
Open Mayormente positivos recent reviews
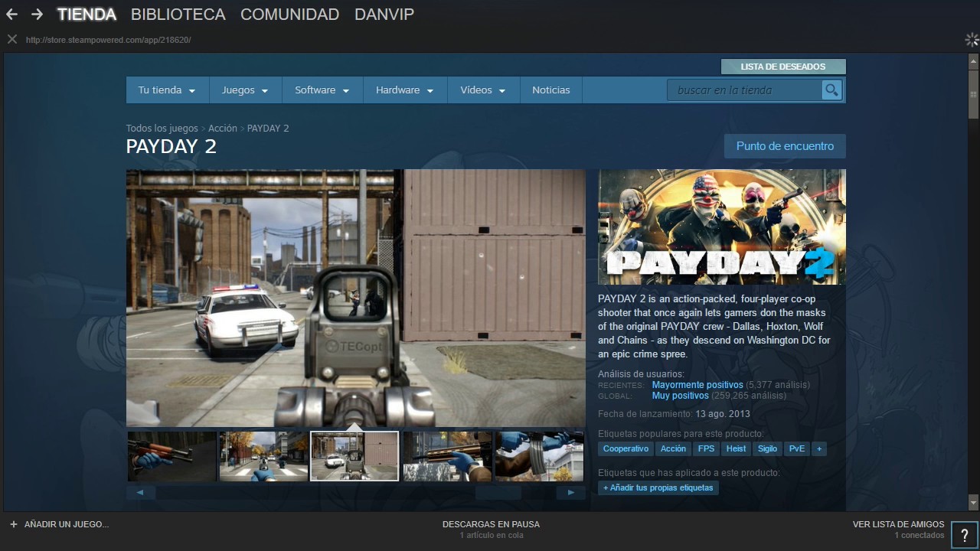(697, 385)
